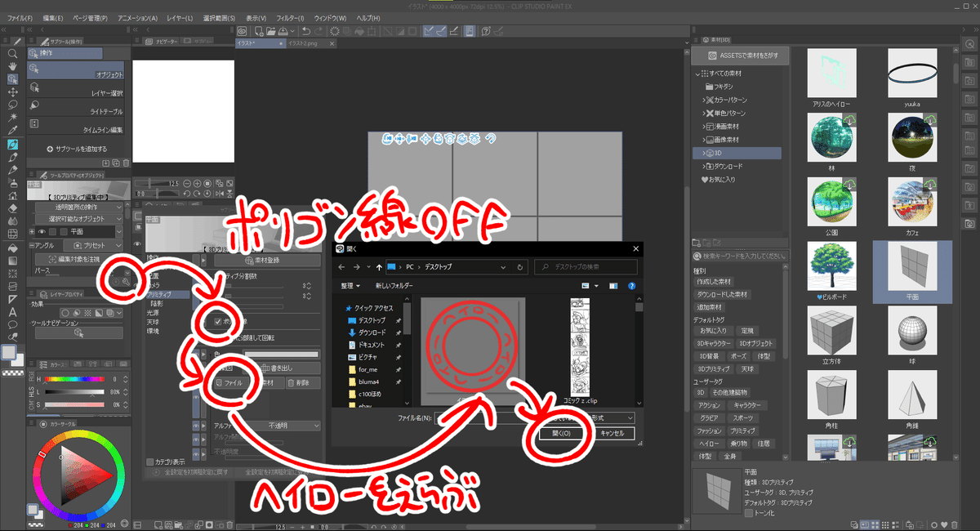Expand 漫画素材 folder in material tree
Screen dimensions: 980x531
[x=704, y=126]
